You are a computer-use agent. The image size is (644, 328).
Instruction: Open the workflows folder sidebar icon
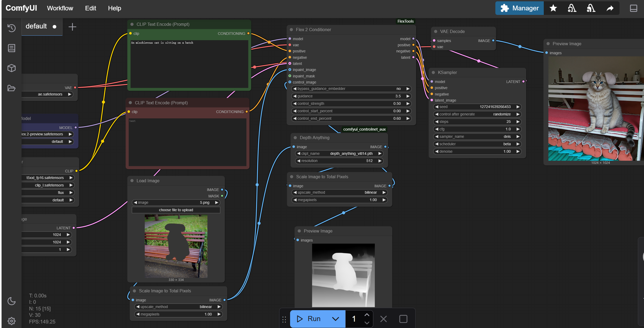11,88
